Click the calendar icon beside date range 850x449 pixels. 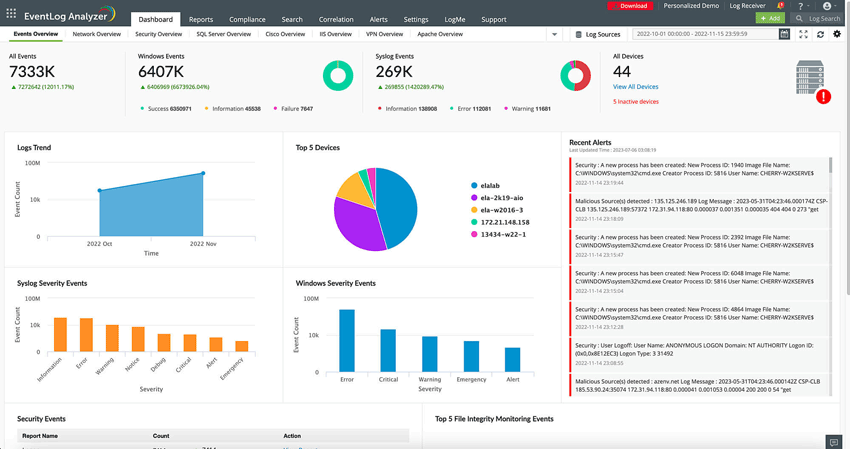pos(784,34)
